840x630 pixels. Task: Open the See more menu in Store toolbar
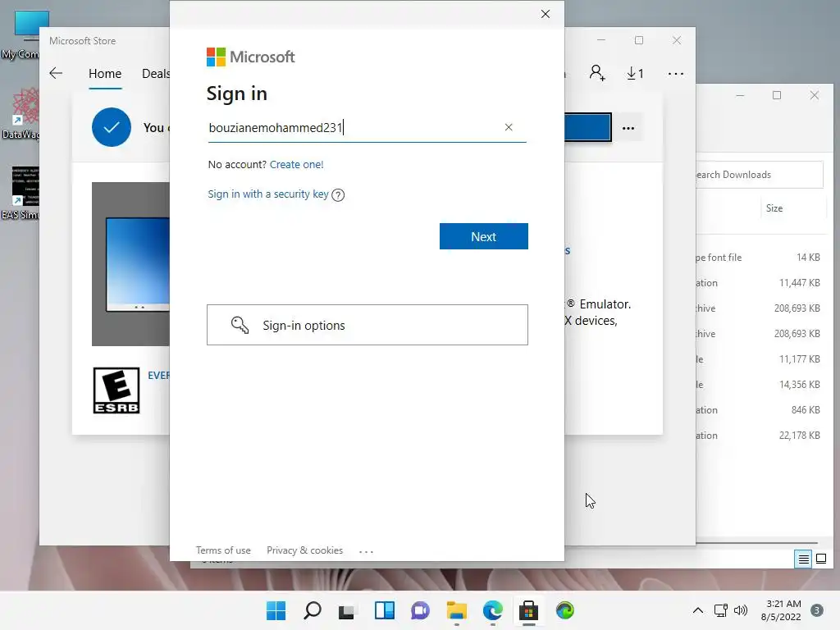coord(676,73)
